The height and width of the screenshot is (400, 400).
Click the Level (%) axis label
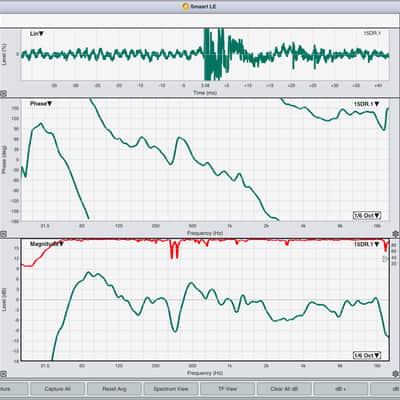click(x=4, y=54)
